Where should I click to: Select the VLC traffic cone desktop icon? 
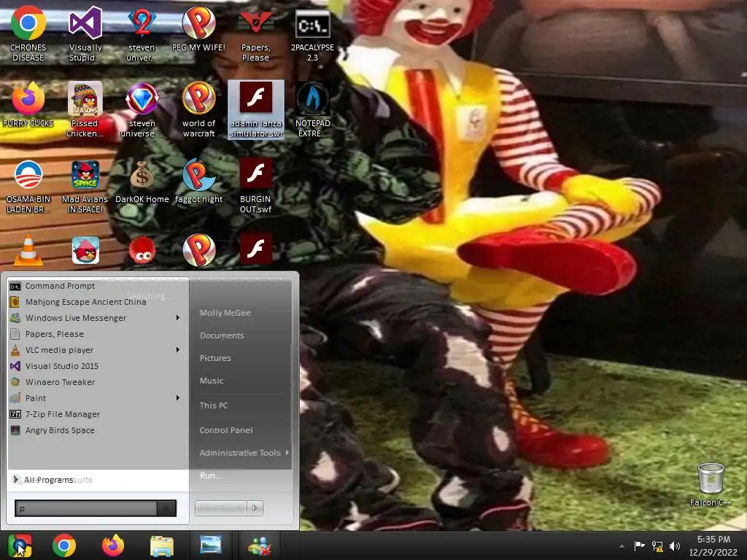point(28,249)
